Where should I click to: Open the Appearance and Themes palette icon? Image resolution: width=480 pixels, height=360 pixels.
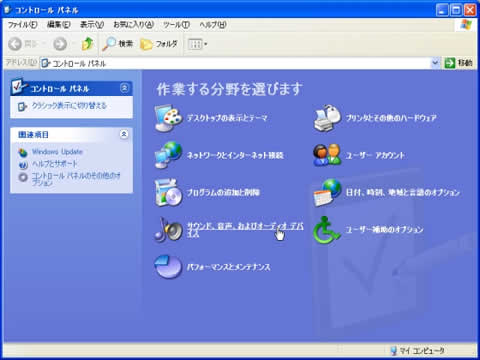168,118
